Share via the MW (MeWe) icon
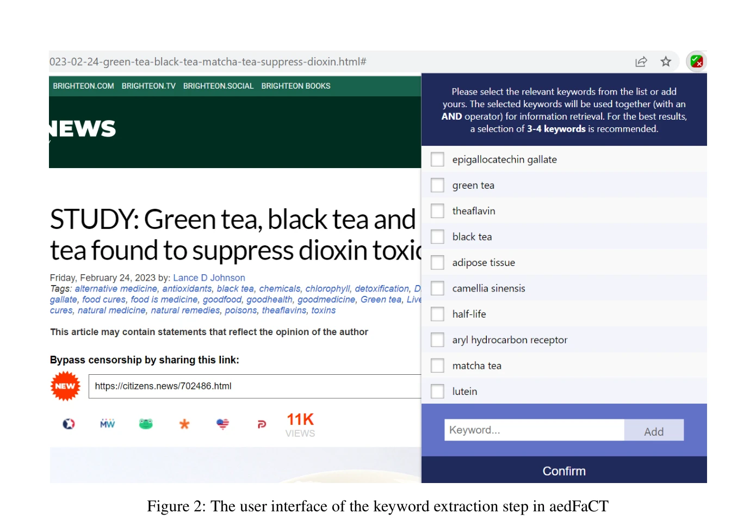 click(108, 424)
